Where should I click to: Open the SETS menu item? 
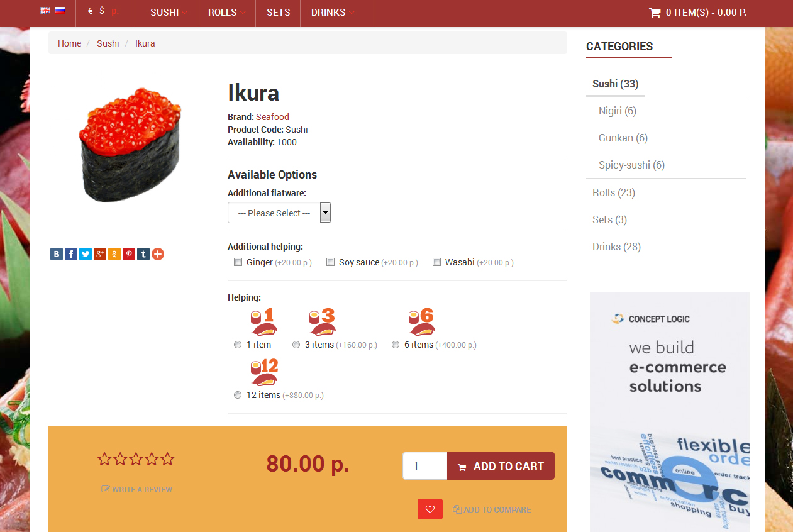coord(278,13)
